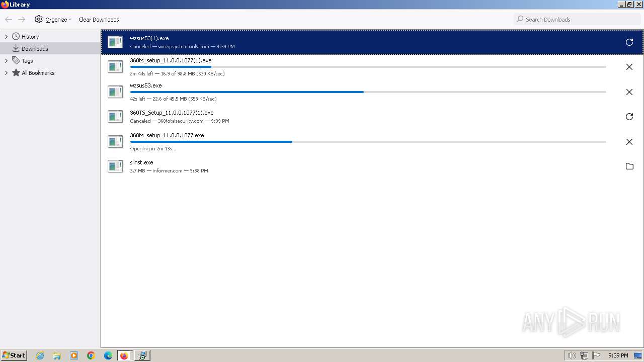Viewport: 644px width, 362px height.
Task: Cancel the 360ts_setup_11.0.0.1077(1).exe download
Action: (x=629, y=67)
